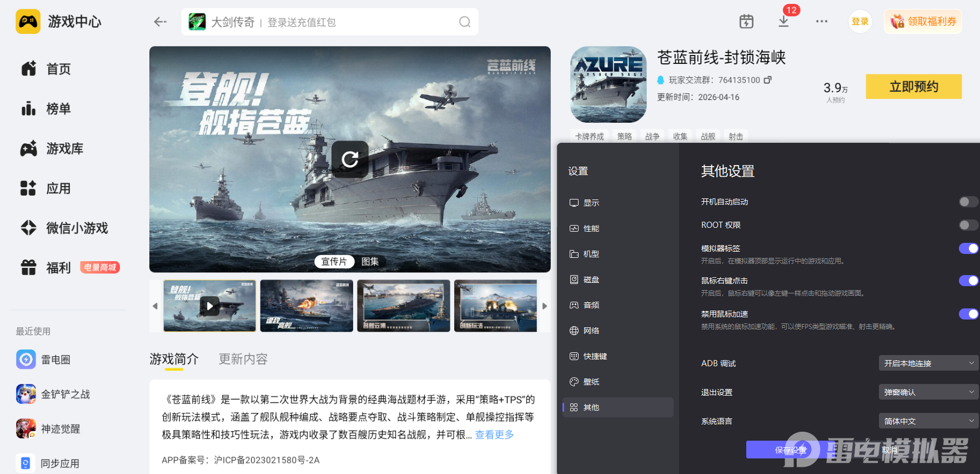This screenshot has height=474, width=980.
Task: Open 游戏库 game library
Action: coord(52,148)
